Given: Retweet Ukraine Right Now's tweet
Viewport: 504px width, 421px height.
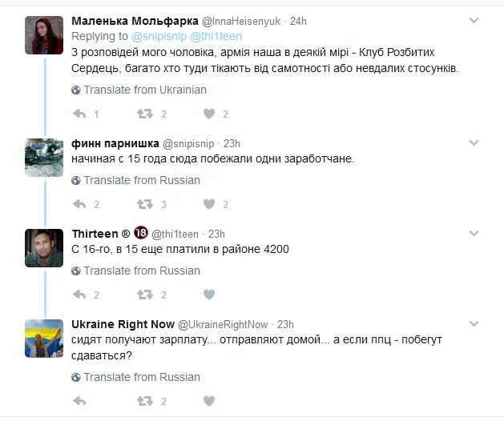Looking at the screenshot, I should coord(144,400).
